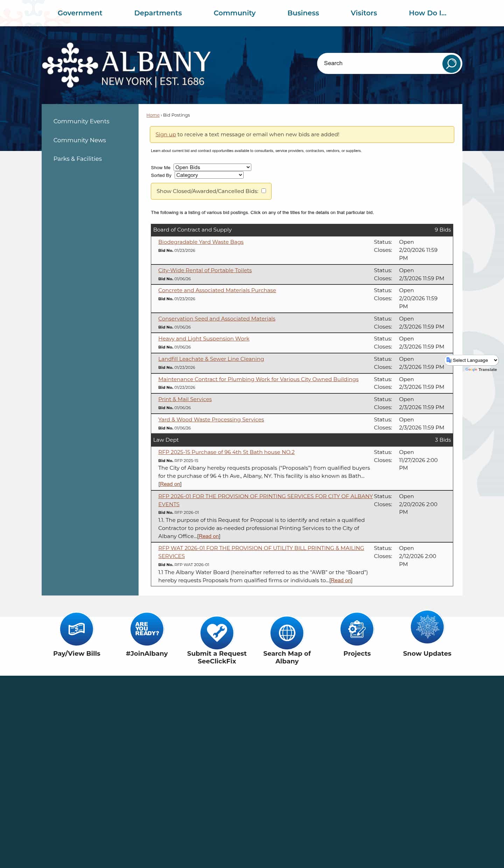Image resolution: width=504 pixels, height=868 pixels.
Task: Click the Albany New York logo
Action: pos(126,65)
